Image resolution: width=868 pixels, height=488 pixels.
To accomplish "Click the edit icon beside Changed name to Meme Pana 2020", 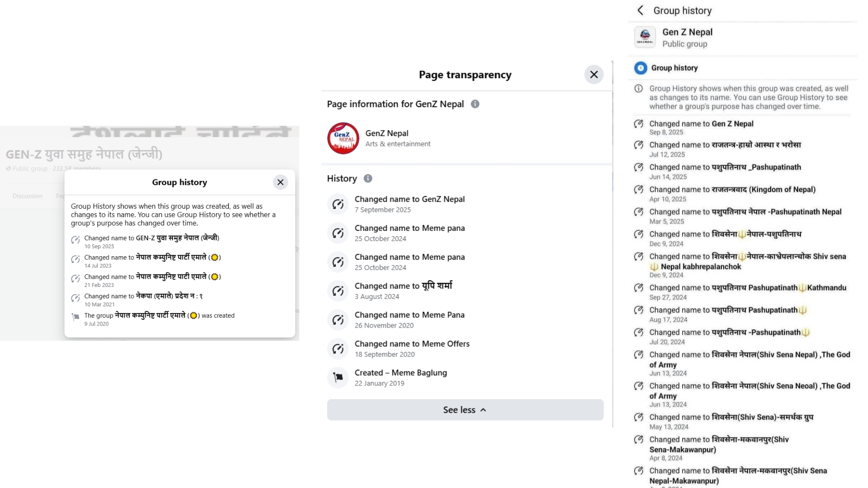I will click(x=338, y=320).
